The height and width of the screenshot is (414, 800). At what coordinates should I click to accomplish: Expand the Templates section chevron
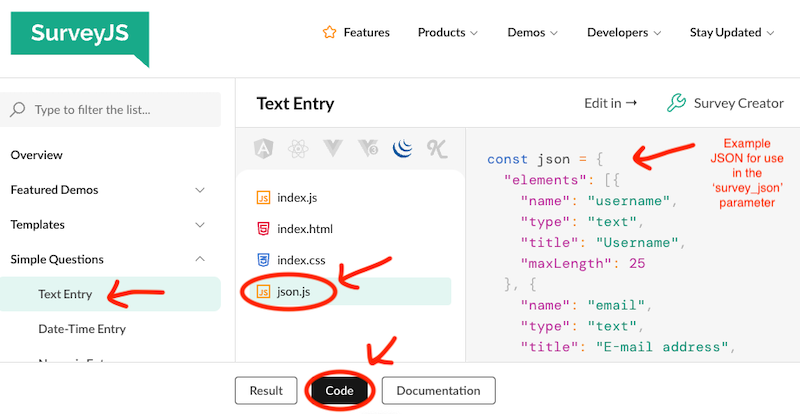[200, 225]
